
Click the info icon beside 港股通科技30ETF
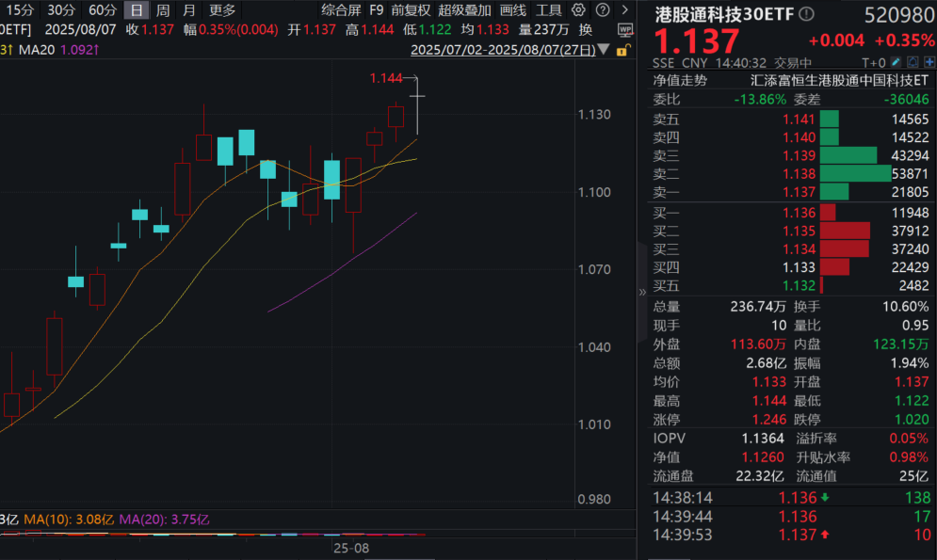point(806,14)
